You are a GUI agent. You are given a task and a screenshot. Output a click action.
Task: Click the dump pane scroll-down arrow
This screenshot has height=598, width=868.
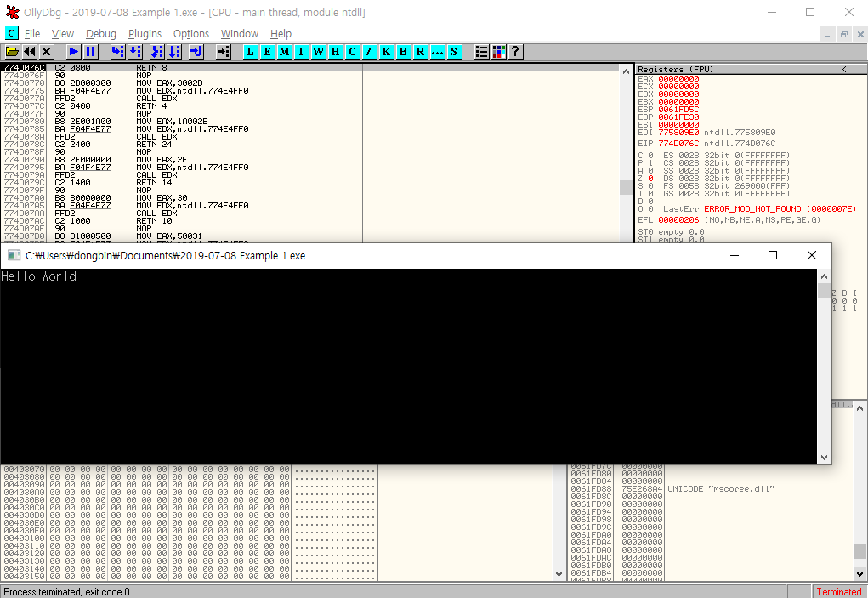pos(559,573)
